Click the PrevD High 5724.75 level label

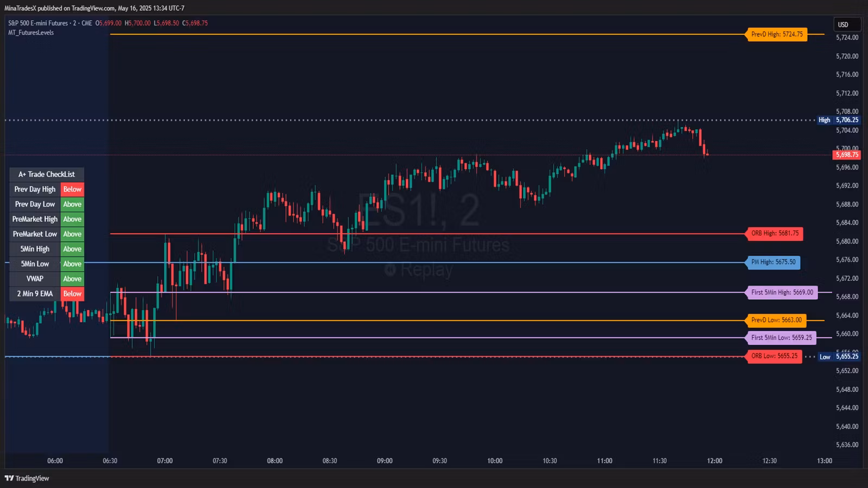(777, 34)
